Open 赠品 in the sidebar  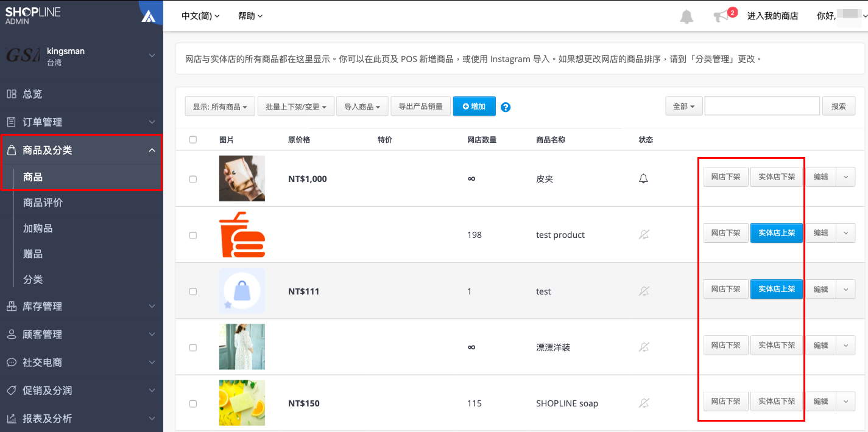(33, 254)
